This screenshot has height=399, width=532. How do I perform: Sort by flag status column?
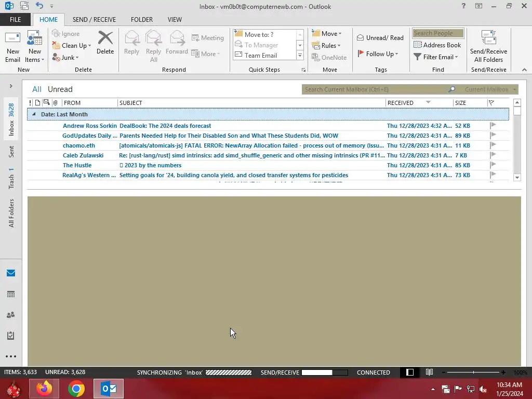[x=491, y=103]
